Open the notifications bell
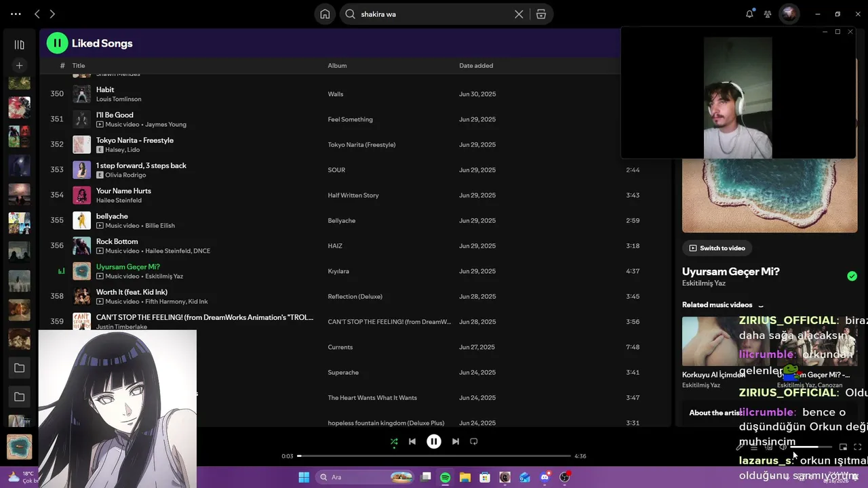 click(749, 14)
